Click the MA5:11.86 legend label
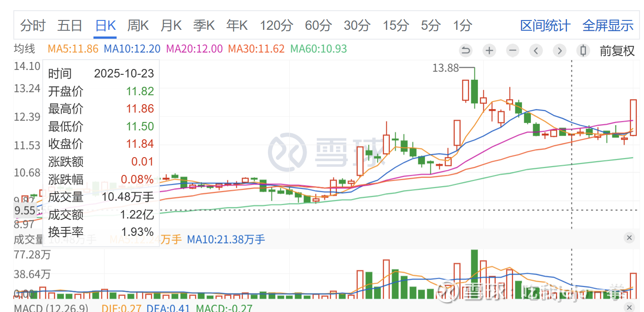 pos(73,49)
